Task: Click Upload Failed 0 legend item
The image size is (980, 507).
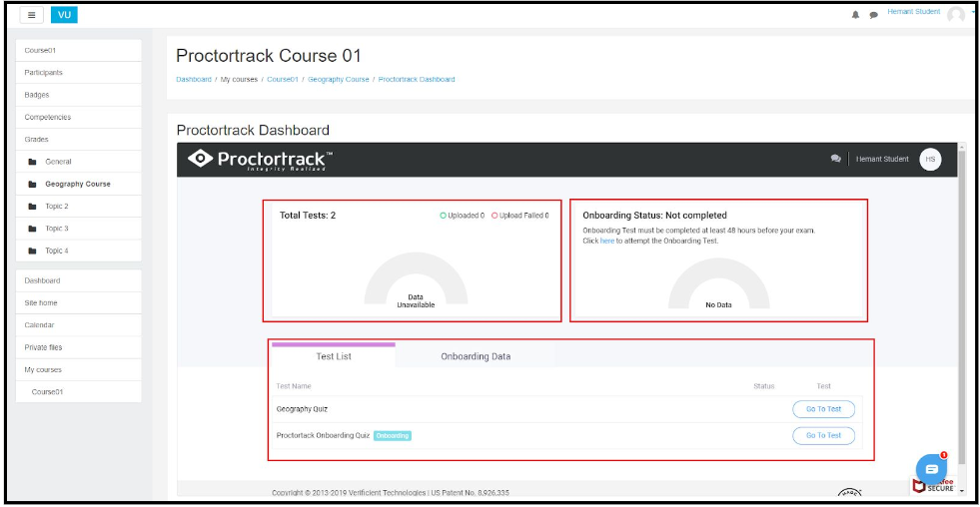Action: click(x=520, y=216)
